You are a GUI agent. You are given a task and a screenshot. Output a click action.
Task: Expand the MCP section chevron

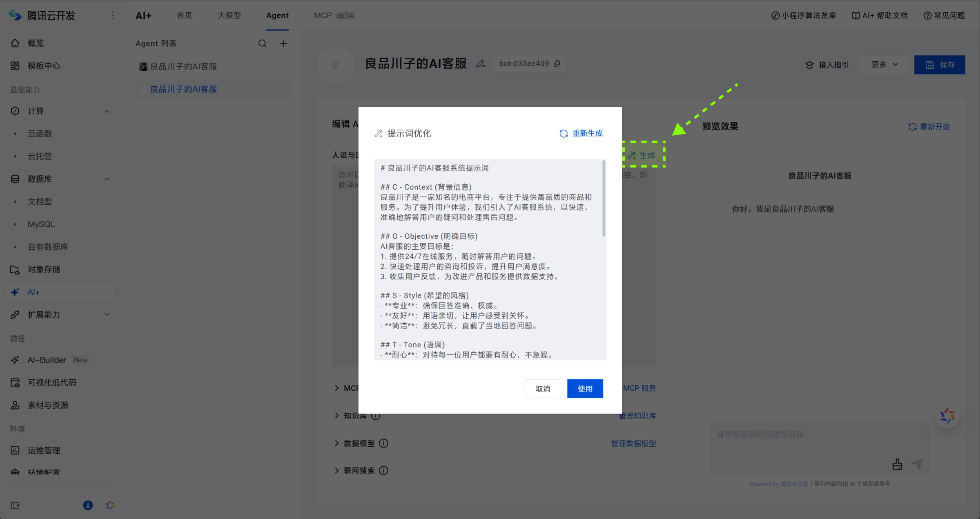tap(337, 388)
